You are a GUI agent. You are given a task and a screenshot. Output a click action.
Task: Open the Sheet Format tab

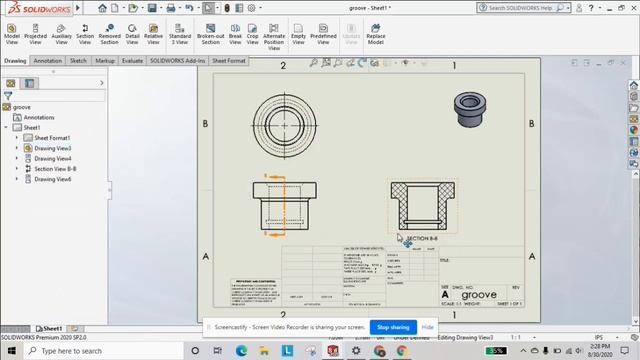coord(229,60)
